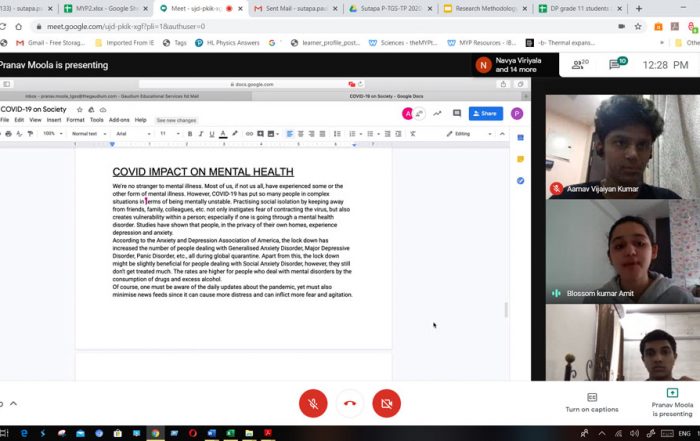The width and height of the screenshot is (700, 441).
Task: Open the Arial font dropdown
Action: [x=133, y=133]
